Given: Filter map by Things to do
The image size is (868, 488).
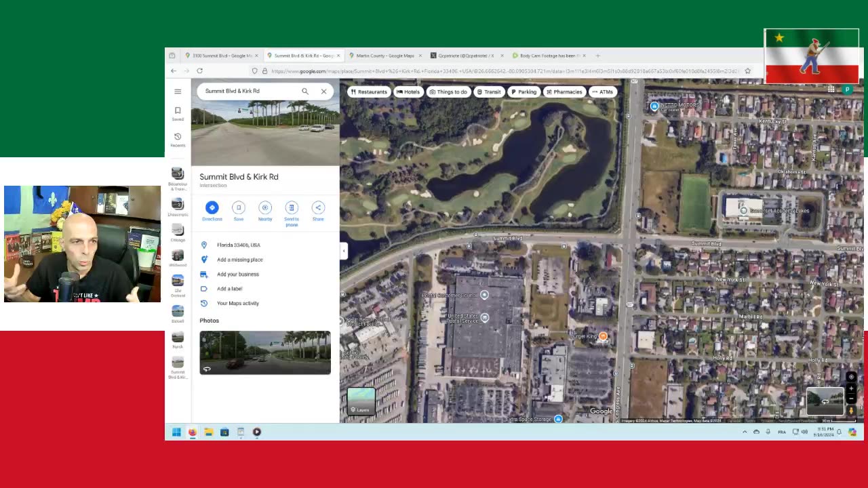Looking at the screenshot, I should click(448, 91).
